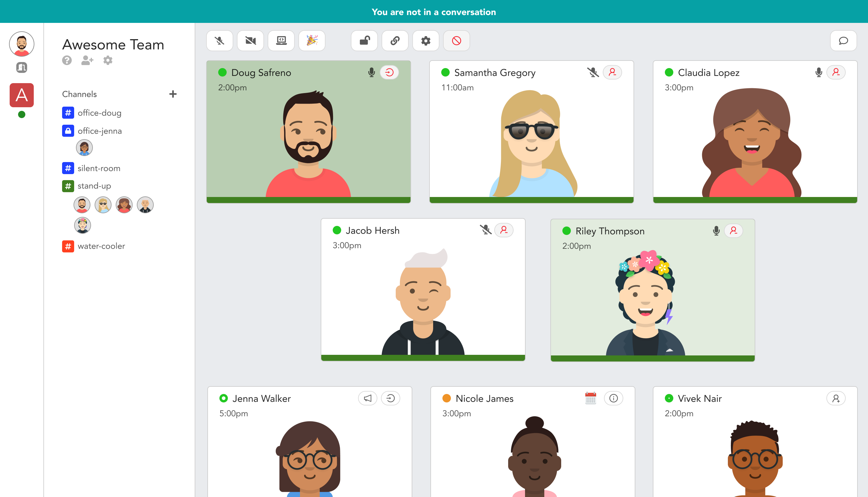The height and width of the screenshot is (497, 868).
Task: Open the stand-up channel
Action: pos(94,186)
